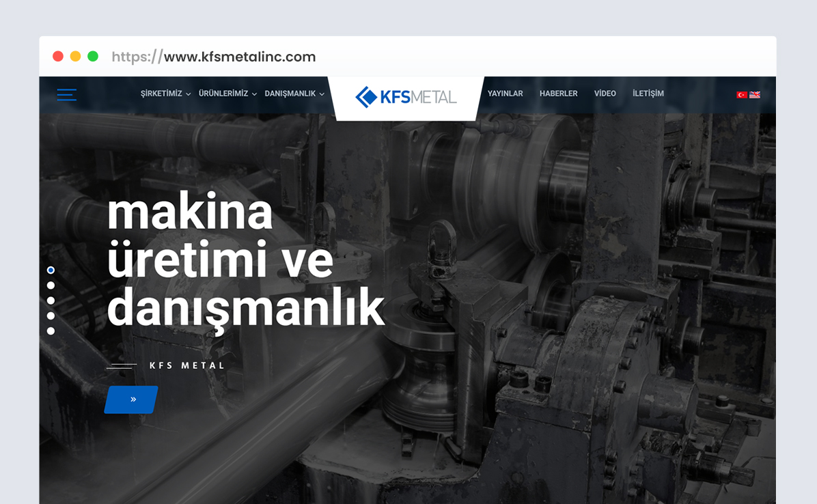Switch language using English flag
This screenshot has height=504, width=817.
click(x=755, y=95)
